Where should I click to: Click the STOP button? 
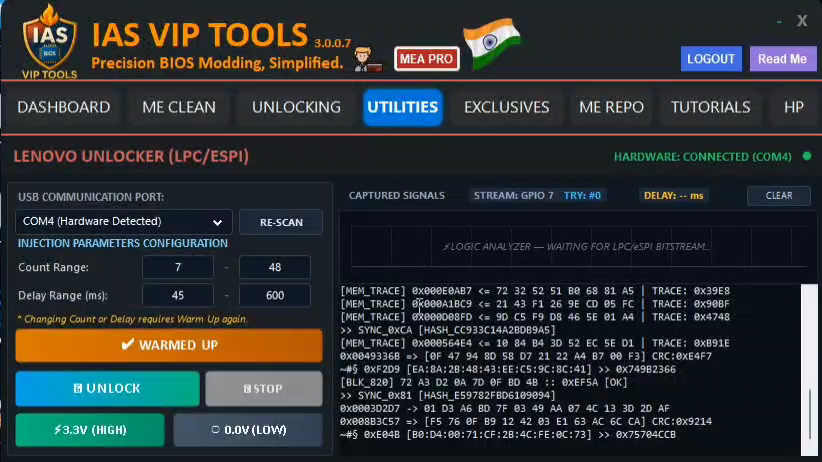tap(264, 389)
